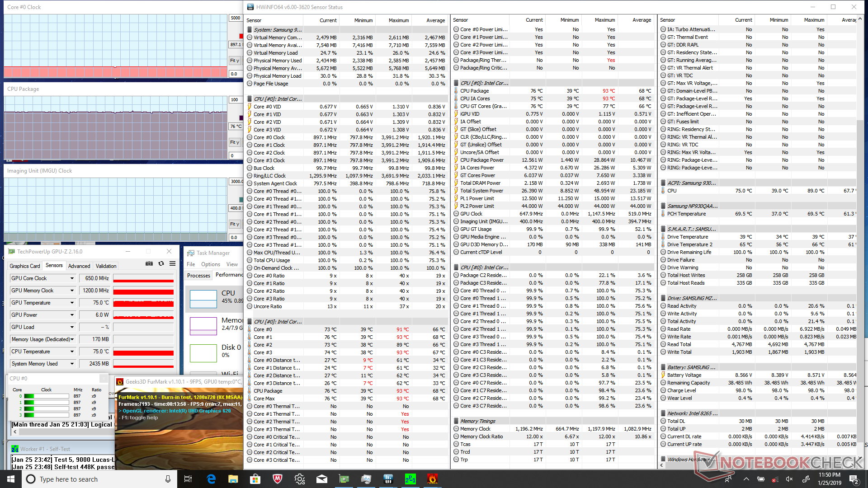Open the GPU-Z hamburger menu icon

tap(172, 264)
